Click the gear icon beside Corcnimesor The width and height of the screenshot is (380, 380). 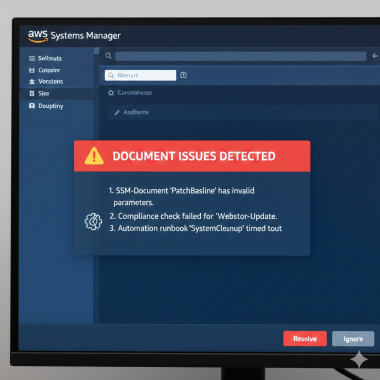(111, 93)
